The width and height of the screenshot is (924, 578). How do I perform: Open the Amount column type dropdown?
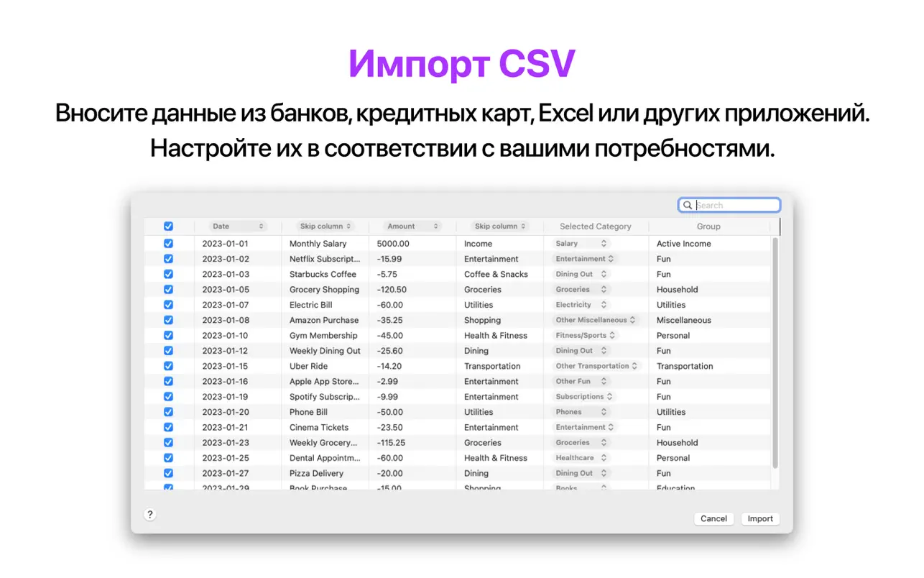[x=412, y=226]
